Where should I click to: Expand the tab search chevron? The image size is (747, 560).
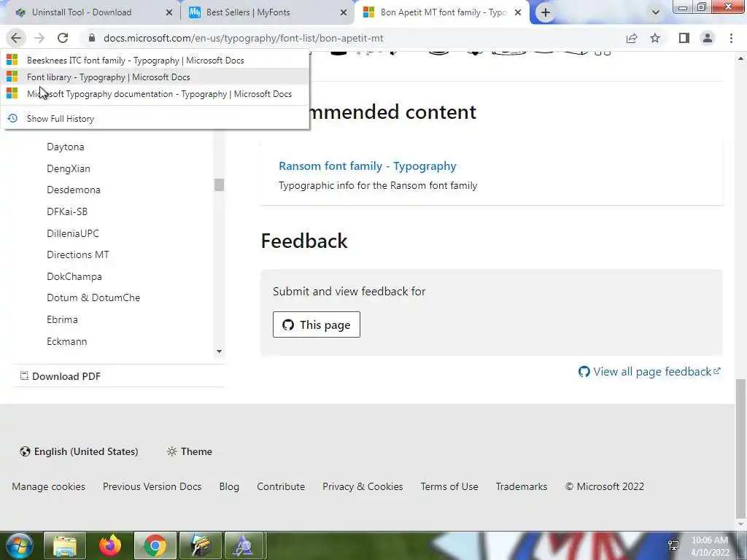click(656, 12)
